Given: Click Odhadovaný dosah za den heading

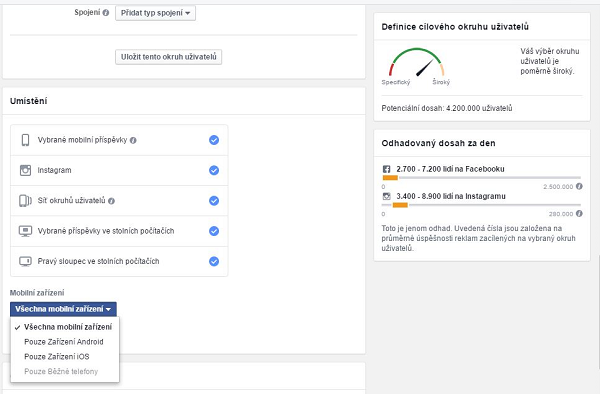Looking at the screenshot, I should point(439,143).
